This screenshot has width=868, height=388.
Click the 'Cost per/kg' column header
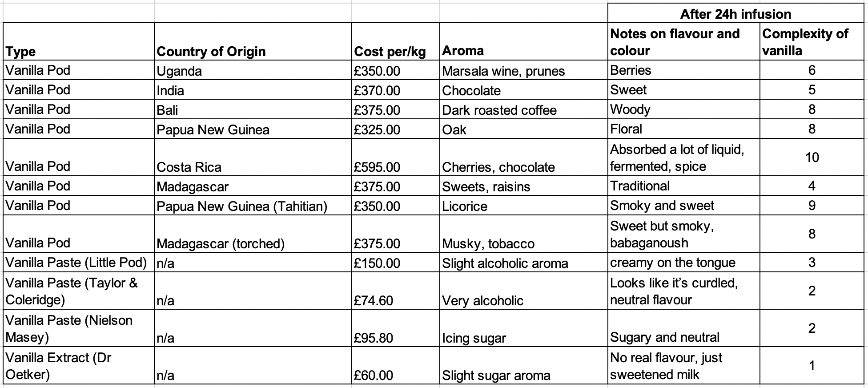(395, 41)
